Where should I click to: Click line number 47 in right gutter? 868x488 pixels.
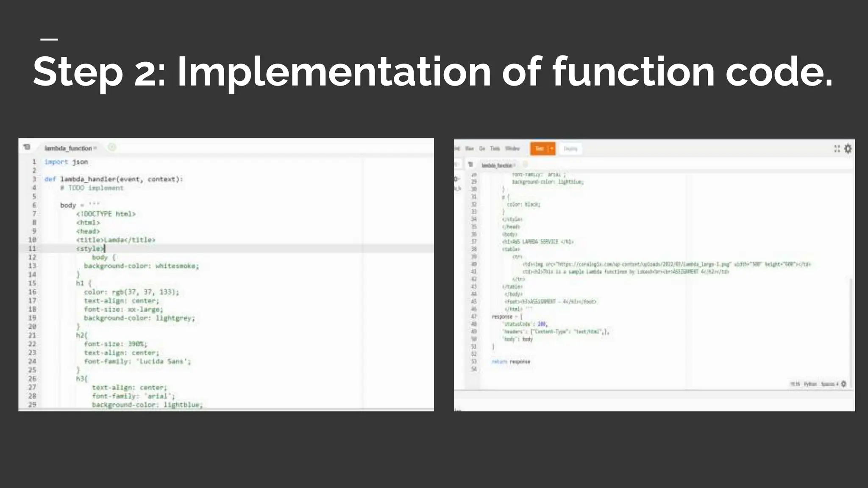474,316
